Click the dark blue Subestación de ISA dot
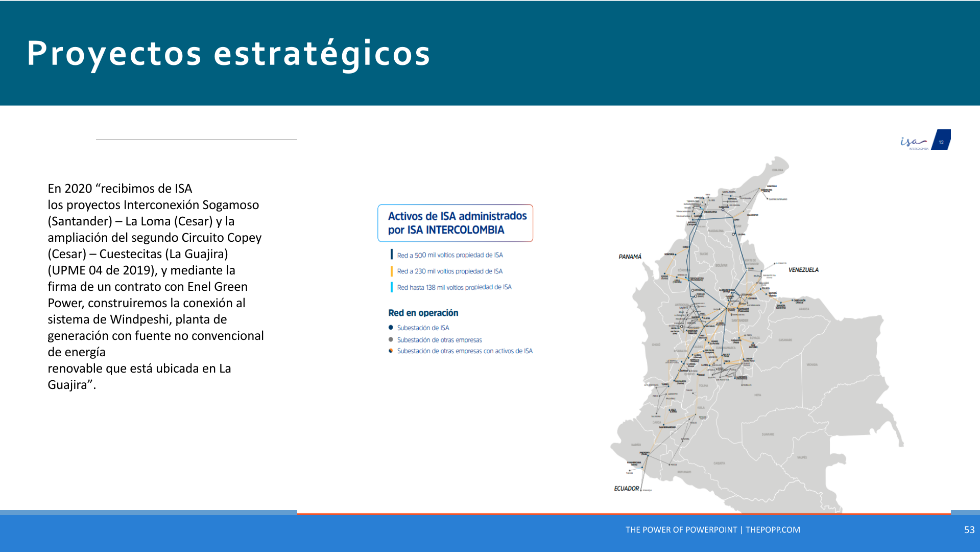This screenshot has width=980, height=552. tap(391, 328)
